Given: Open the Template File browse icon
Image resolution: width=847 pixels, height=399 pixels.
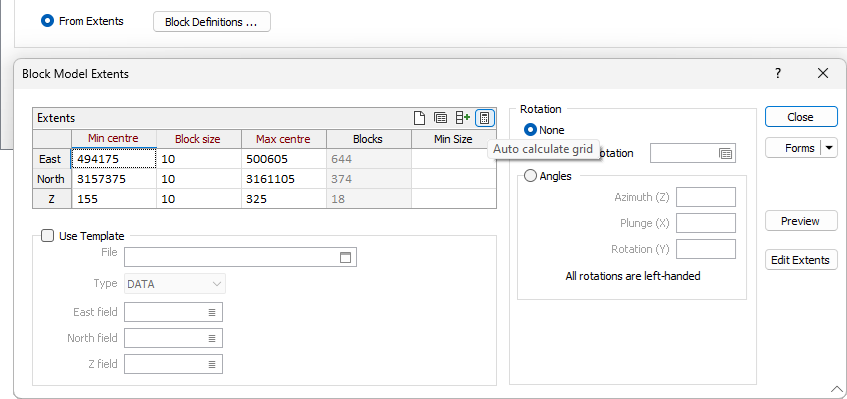Looking at the screenshot, I should click(345, 258).
